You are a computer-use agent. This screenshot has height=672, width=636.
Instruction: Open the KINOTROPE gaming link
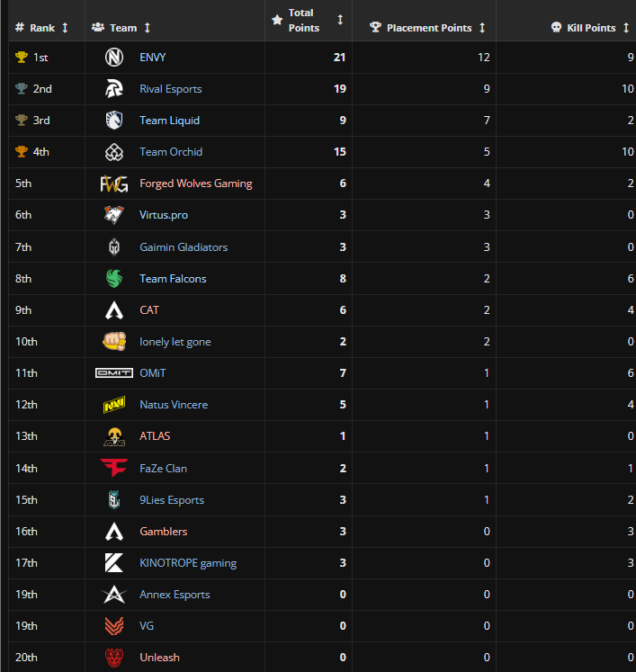(188, 563)
